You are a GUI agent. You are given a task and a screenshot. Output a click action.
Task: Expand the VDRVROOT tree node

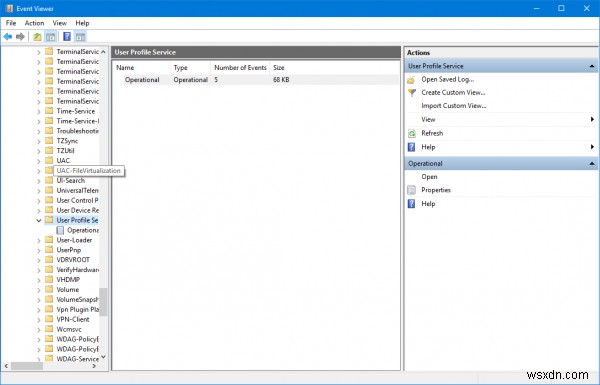(x=39, y=260)
